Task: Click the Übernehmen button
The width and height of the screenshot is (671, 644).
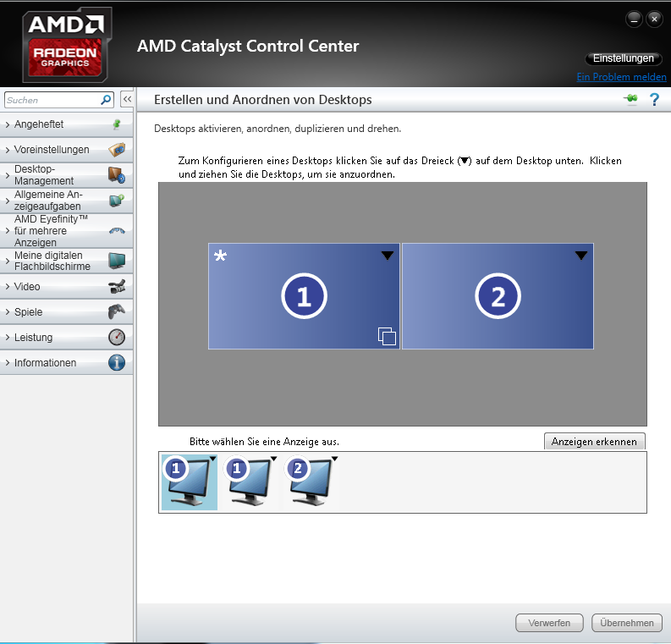Action: click(x=626, y=623)
